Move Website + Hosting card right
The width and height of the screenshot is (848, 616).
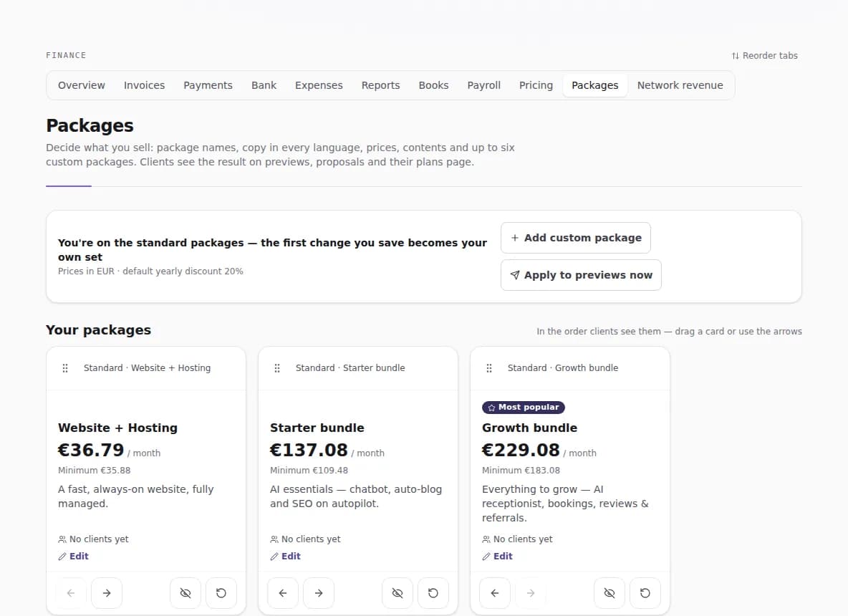(x=107, y=593)
